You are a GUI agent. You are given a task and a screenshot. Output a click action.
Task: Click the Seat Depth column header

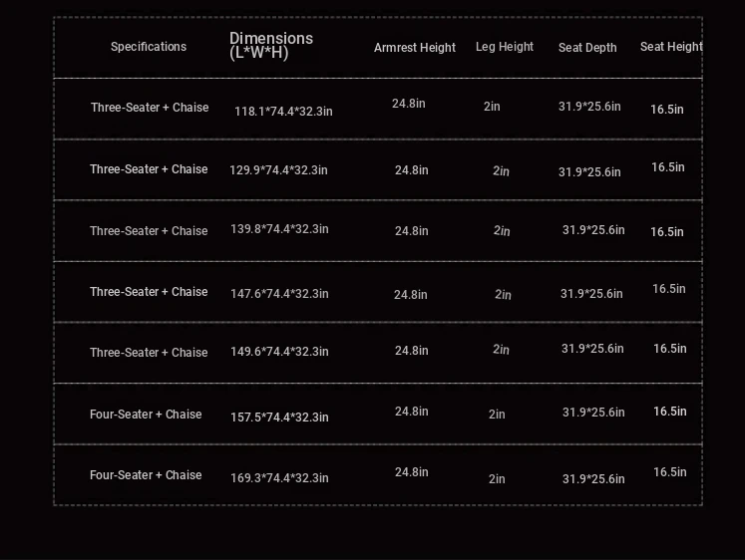[587, 48]
